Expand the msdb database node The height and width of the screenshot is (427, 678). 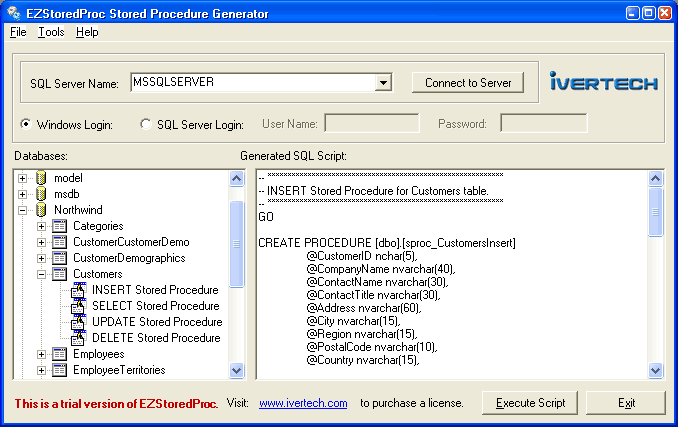(22, 194)
